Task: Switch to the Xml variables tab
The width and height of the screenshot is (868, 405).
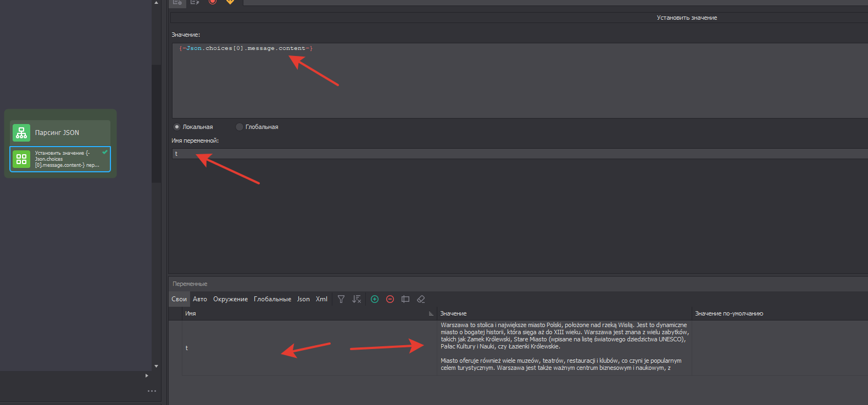Action: point(321,299)
